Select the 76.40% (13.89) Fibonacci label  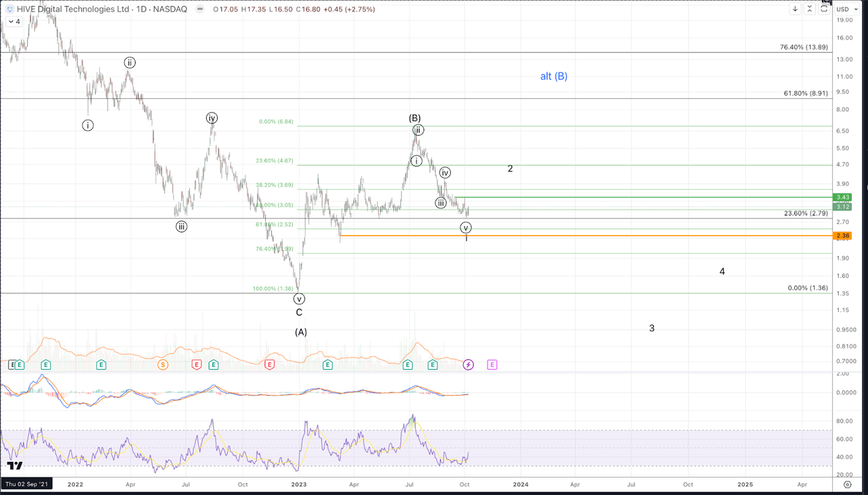804,47
